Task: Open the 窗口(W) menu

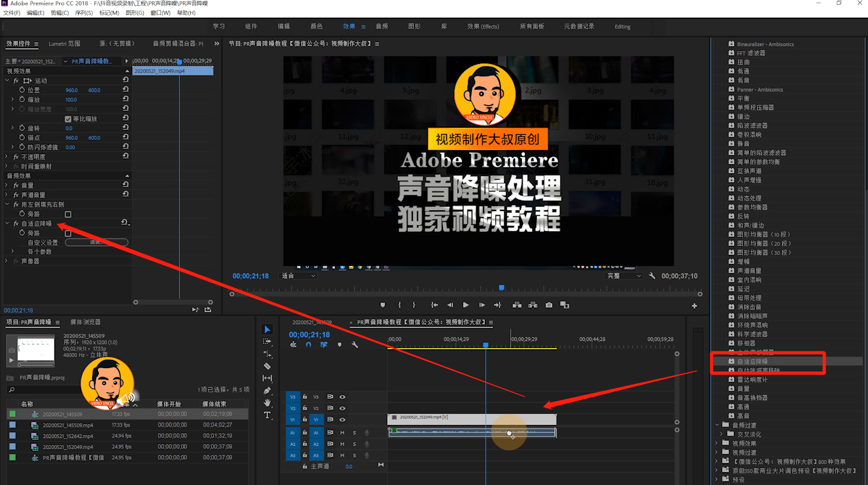Action: [161, 13]
